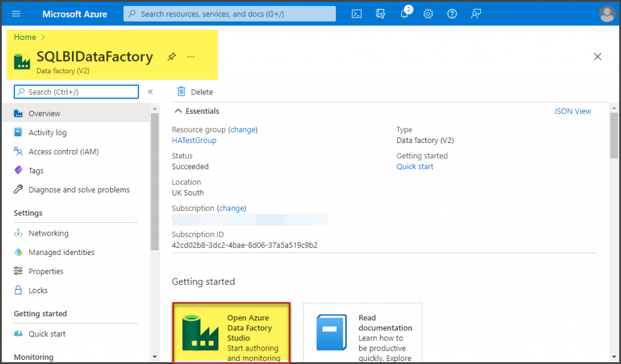This screenshot has width=621, height=364.
Task: Click change link next to Resource group
Action: click(x=243, y=130)
